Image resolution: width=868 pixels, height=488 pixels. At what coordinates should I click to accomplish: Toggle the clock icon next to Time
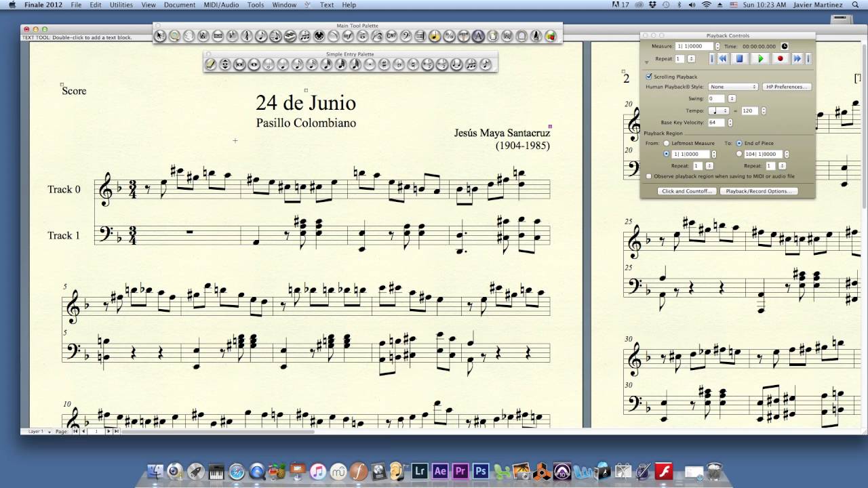click(785, 46)
